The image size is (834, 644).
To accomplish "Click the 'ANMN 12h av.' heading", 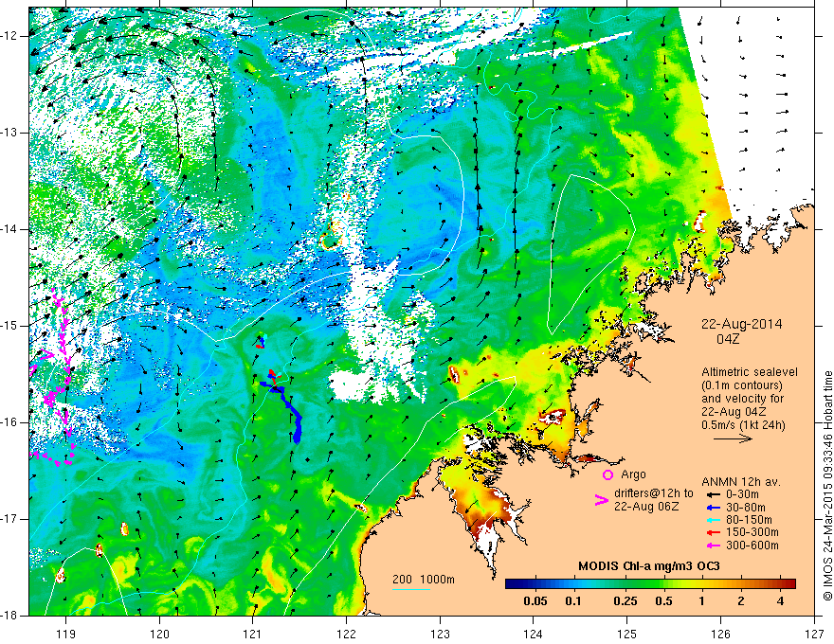I will tap(741, 482).
